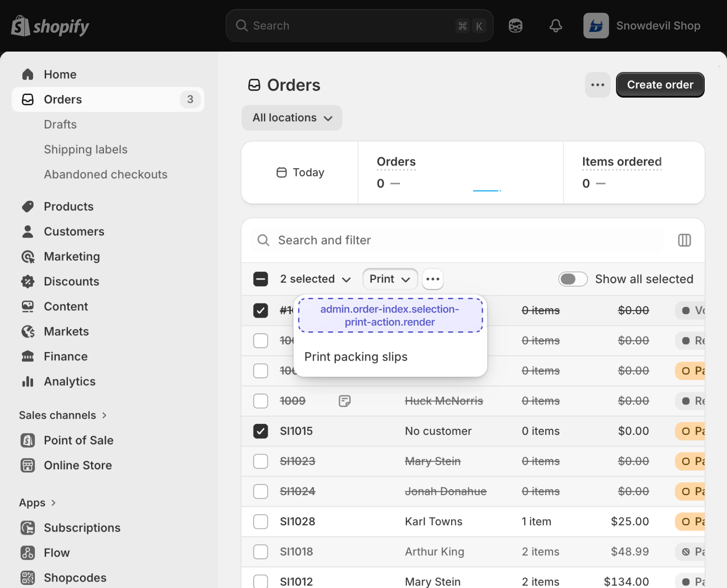The height and width of the screenshot is (588, 727).
Task: Click the Orders page heading icon
Action: pos(254,85)
